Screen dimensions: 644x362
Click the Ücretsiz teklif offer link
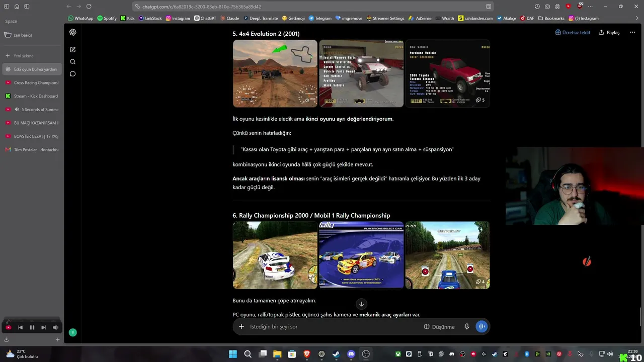[573, 32]
